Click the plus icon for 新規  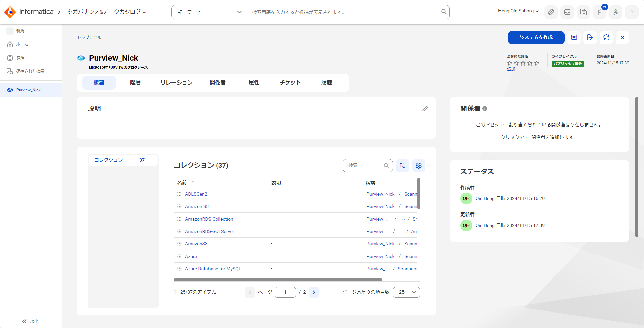pos(10,31)
